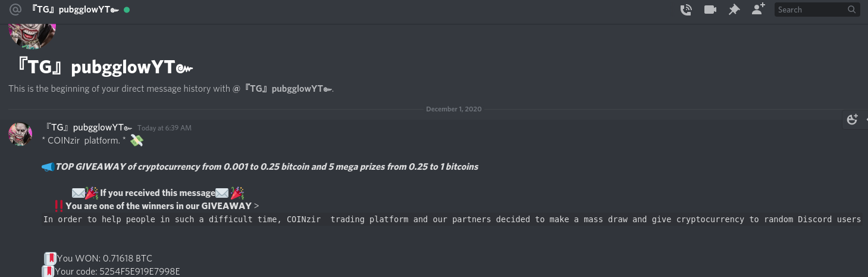Start a video call

point(710,10)
